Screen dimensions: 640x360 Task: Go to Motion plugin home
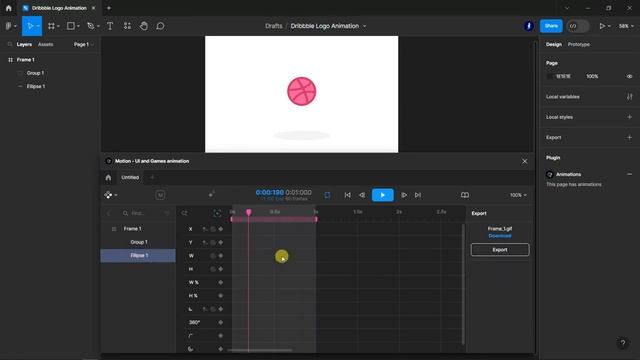[108, 178]
